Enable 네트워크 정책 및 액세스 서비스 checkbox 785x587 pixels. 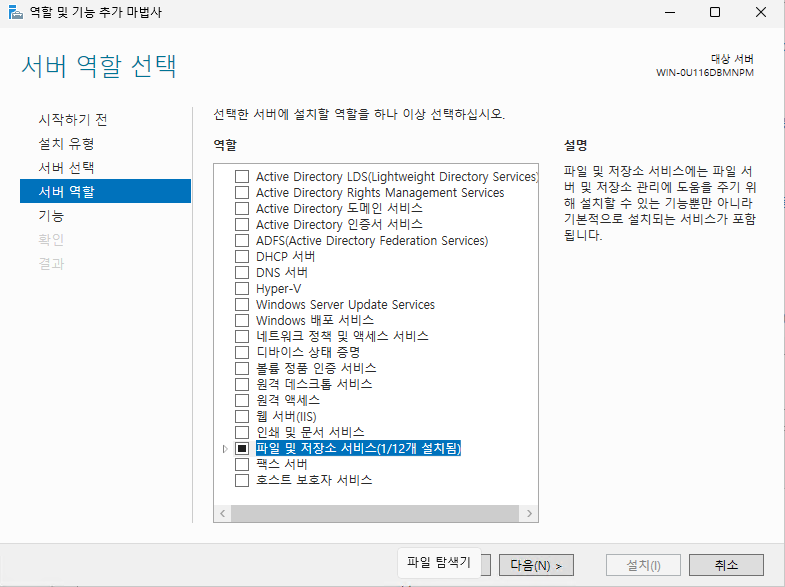(242, 336)
